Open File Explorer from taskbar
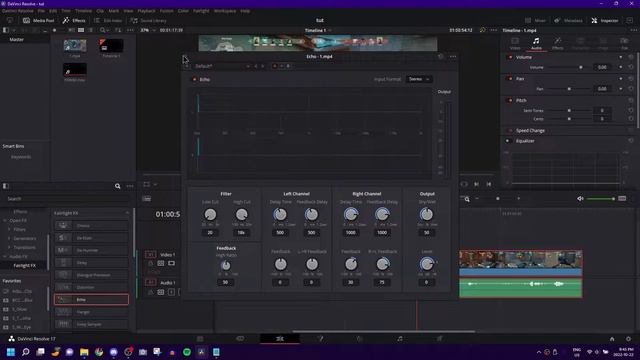 click(84, 352)
